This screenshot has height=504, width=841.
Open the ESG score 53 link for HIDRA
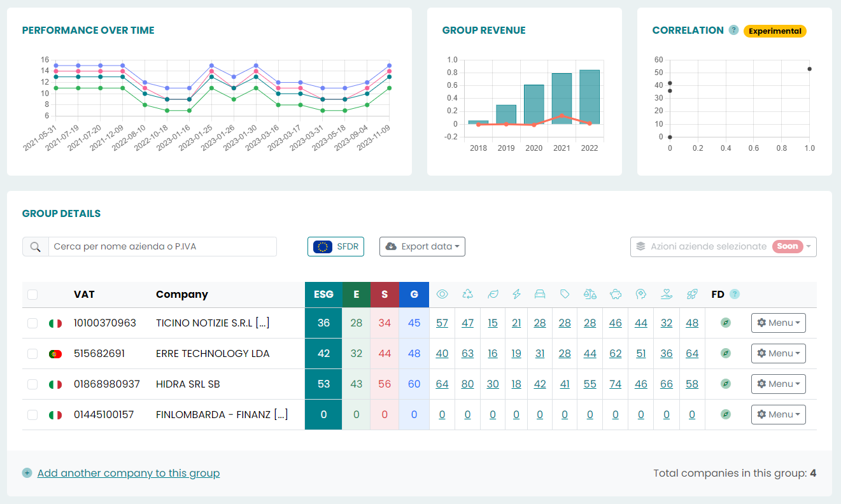(323, 384)
